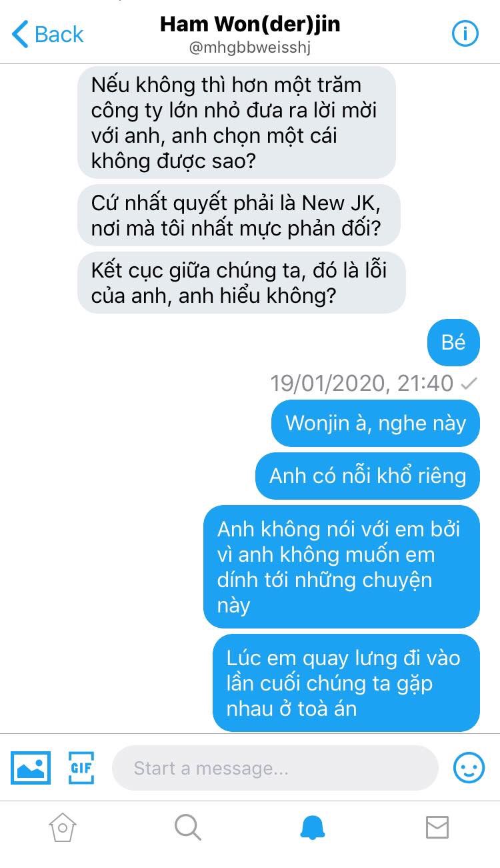Open the GIF picker icon
This screenshot has height=868, width=500.
click(81, 768)
